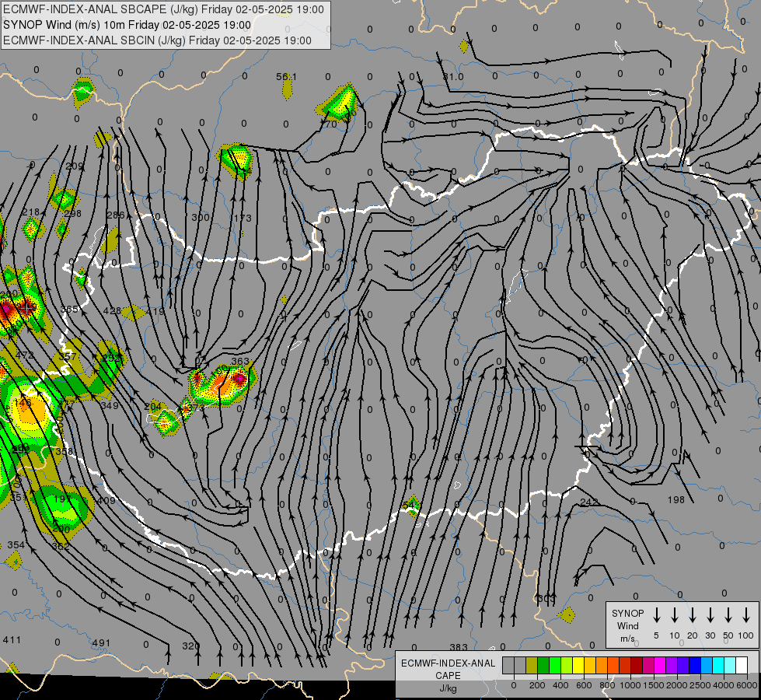Click the 1500 tick label on the CAPE scale
Screen dimensions: 761x700
click(x=654, y=685)
